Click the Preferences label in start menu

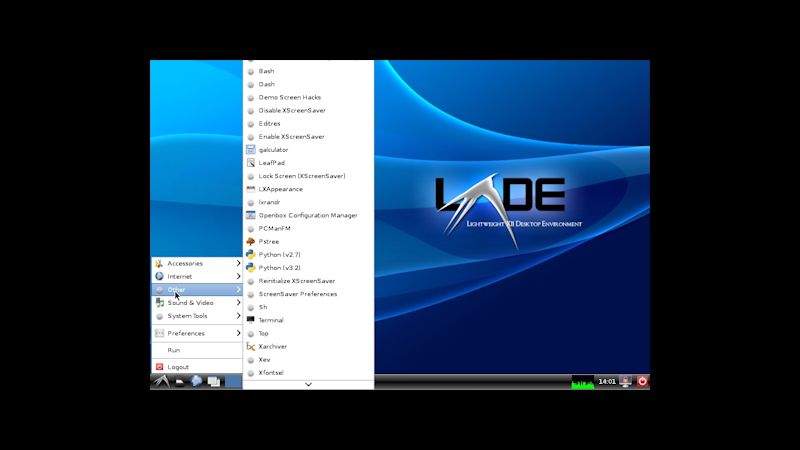pyautogui.click(x=186, y=333)
